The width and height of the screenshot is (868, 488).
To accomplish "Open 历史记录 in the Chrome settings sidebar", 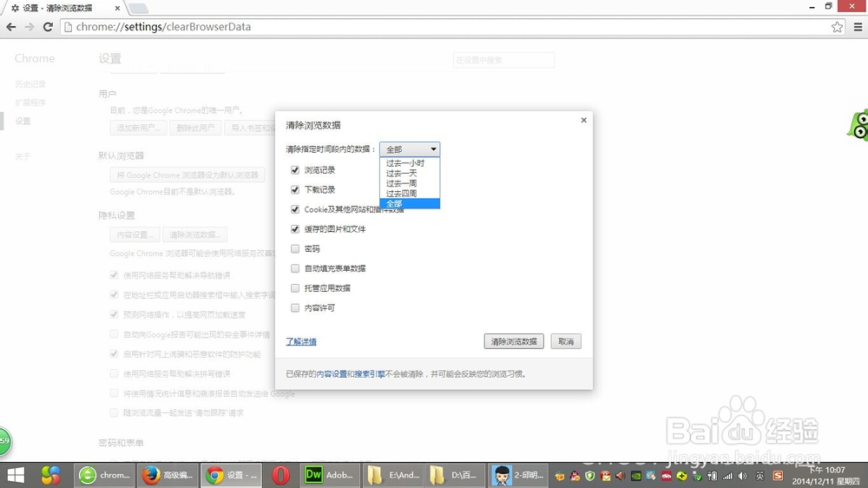I will 30,84.
